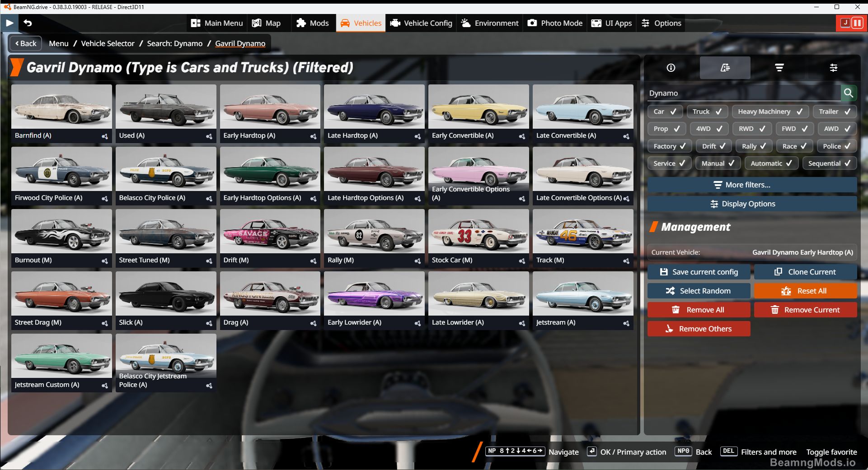Open UI Apps

(611, 23)
